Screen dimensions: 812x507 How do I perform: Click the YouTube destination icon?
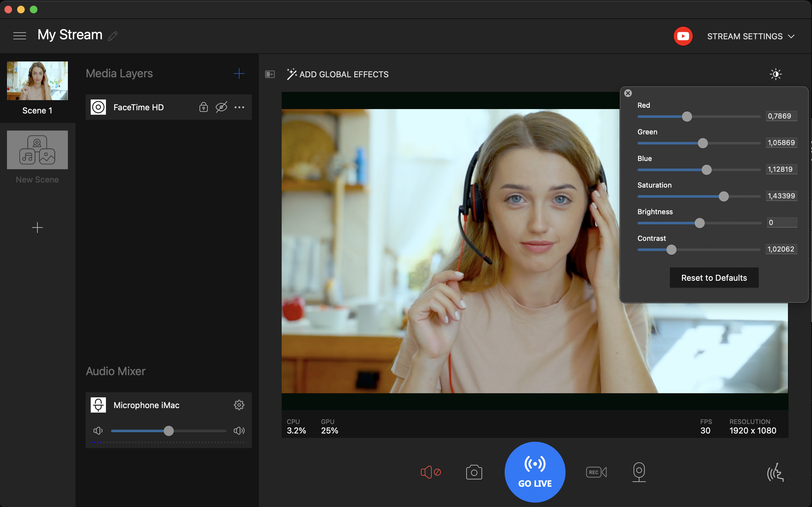coord(683,36)
